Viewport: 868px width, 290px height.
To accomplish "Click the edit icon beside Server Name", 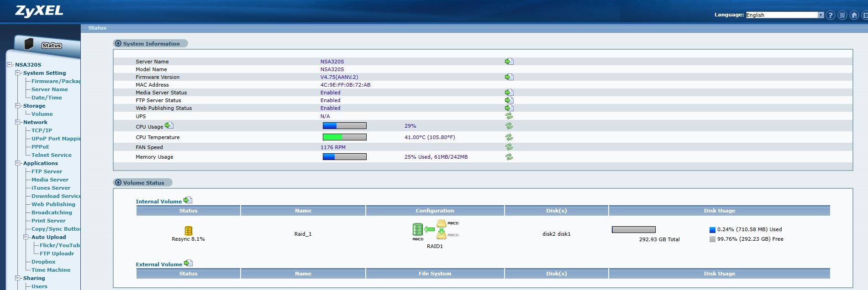I will [x=509, y=62].
